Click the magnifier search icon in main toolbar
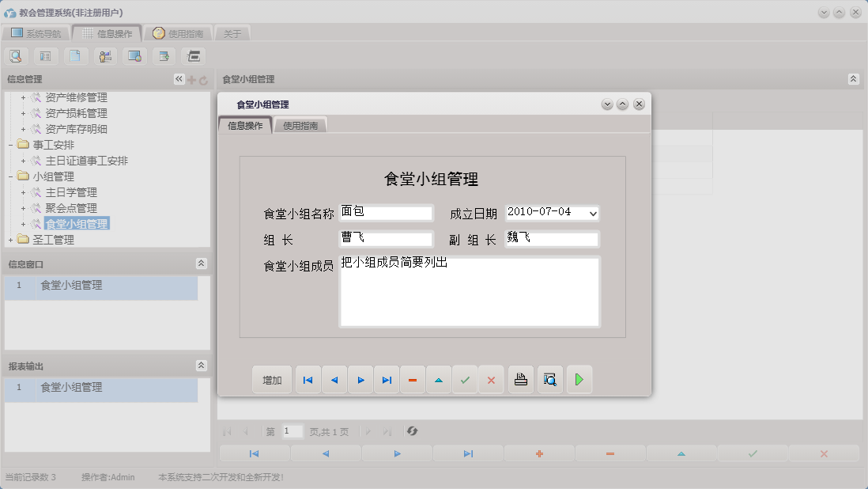 pos(16,56)
